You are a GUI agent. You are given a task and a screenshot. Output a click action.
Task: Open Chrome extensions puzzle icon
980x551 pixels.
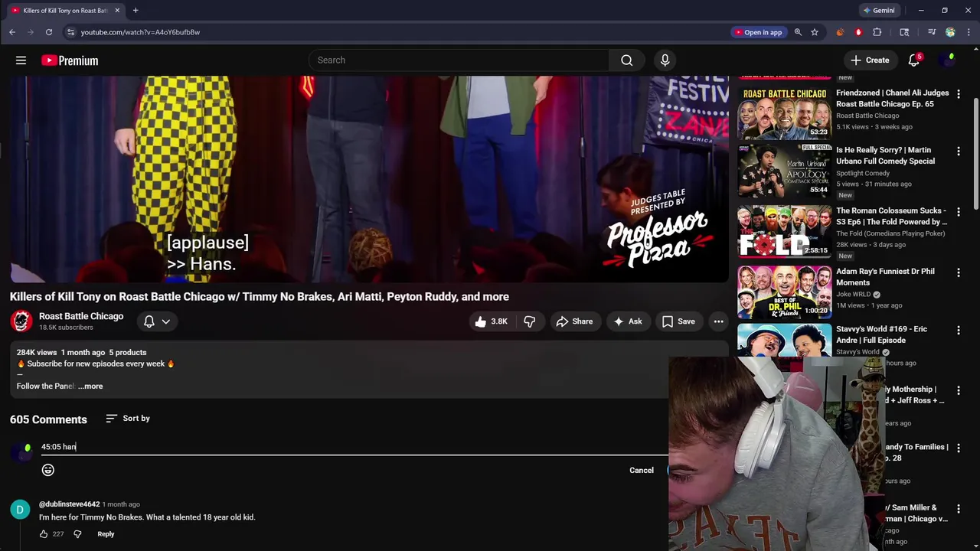877,32
